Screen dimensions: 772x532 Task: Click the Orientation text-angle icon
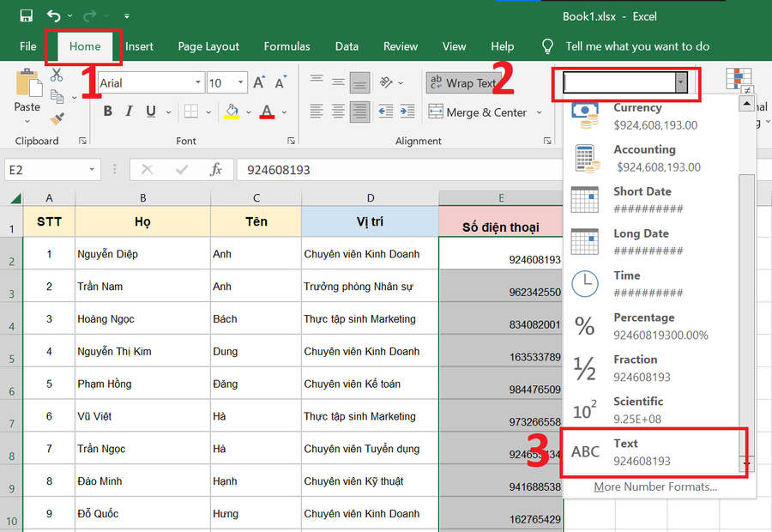(387, 82)
